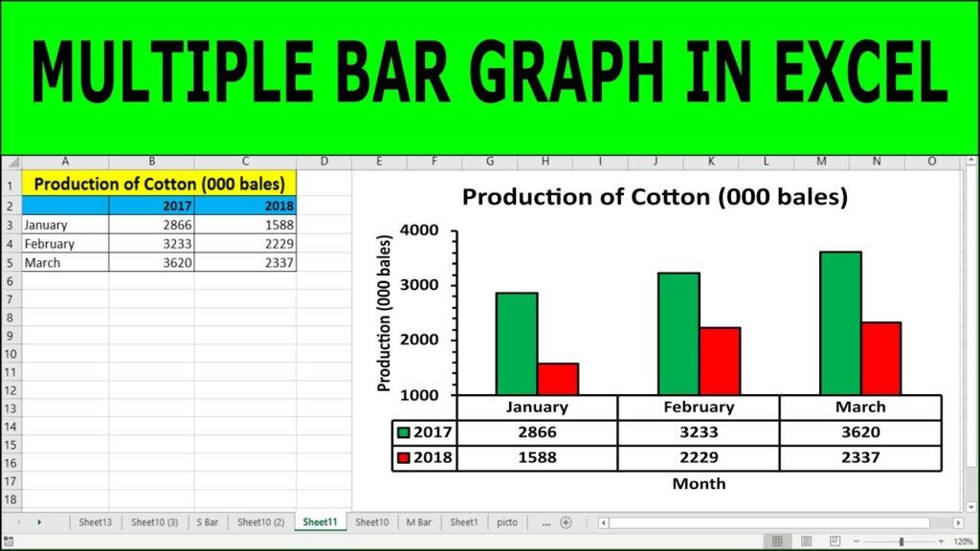The width and height of the screenshot is (980, 551).
Task: Select column A header
Action: (x=65, y=162)
